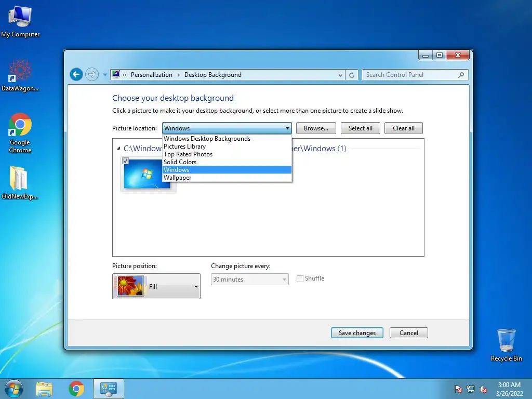Open Windows Explorer from the taskbar
This screenshot has width=532, height=399.
click(x=44, y=389)
